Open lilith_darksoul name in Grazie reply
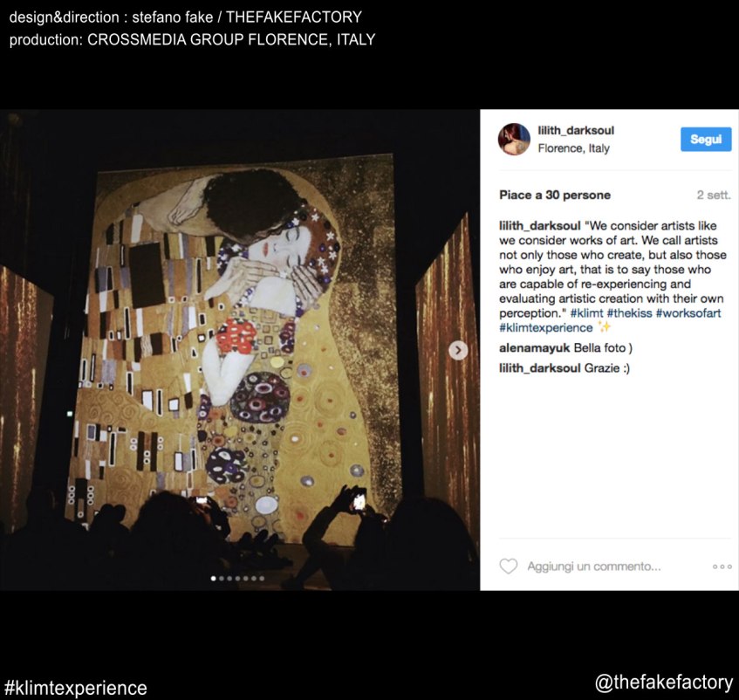 540,368
